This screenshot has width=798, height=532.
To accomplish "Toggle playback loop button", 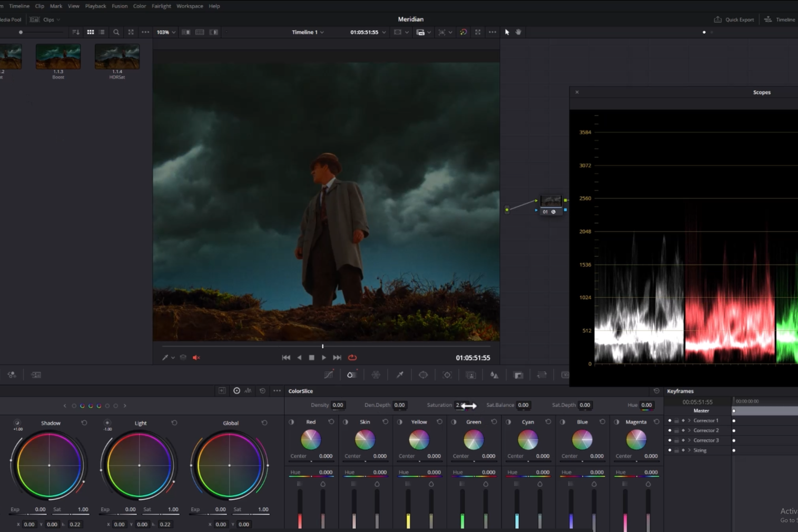I will click(x=352, y=358).
